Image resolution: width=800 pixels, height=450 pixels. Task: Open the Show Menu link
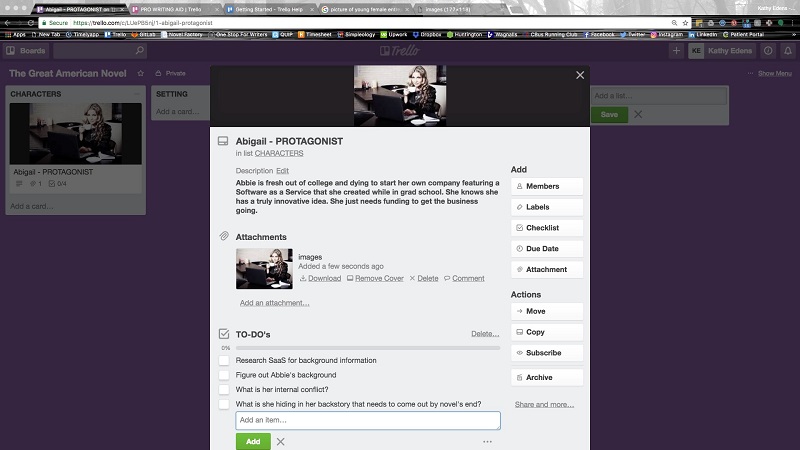pyautogui.click(x=774, y=73)
